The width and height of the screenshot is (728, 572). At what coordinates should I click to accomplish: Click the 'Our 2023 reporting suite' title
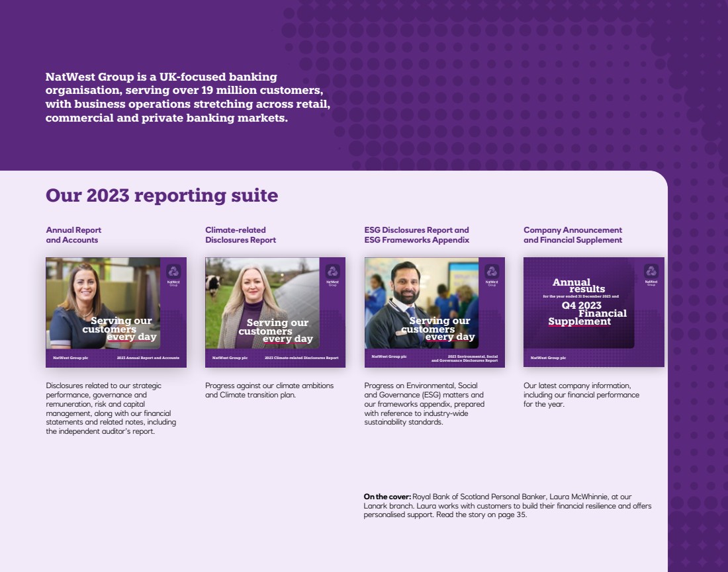coord(161,195)
